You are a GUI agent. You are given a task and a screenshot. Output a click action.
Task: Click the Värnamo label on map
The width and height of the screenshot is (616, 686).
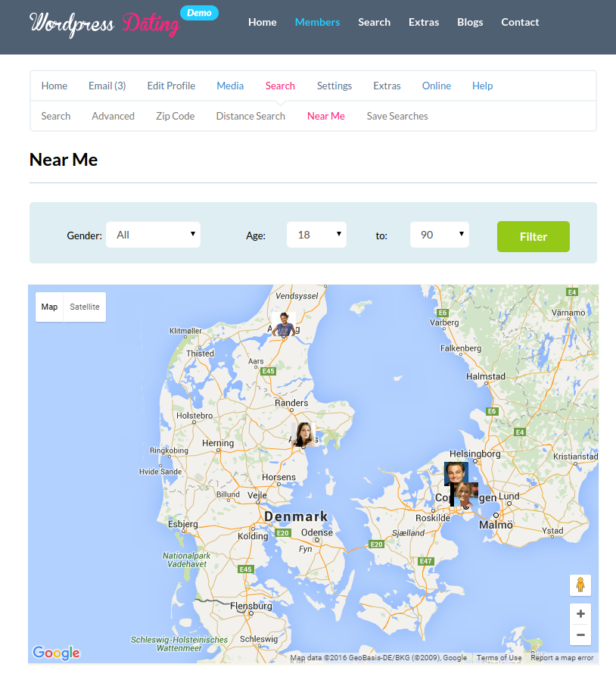(568, 313)
